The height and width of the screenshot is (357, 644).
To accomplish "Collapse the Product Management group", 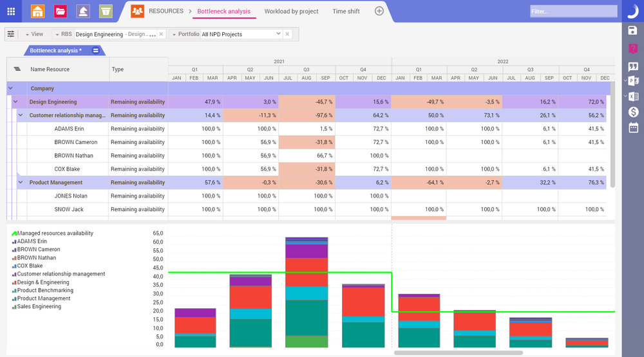I will (21, 183).
